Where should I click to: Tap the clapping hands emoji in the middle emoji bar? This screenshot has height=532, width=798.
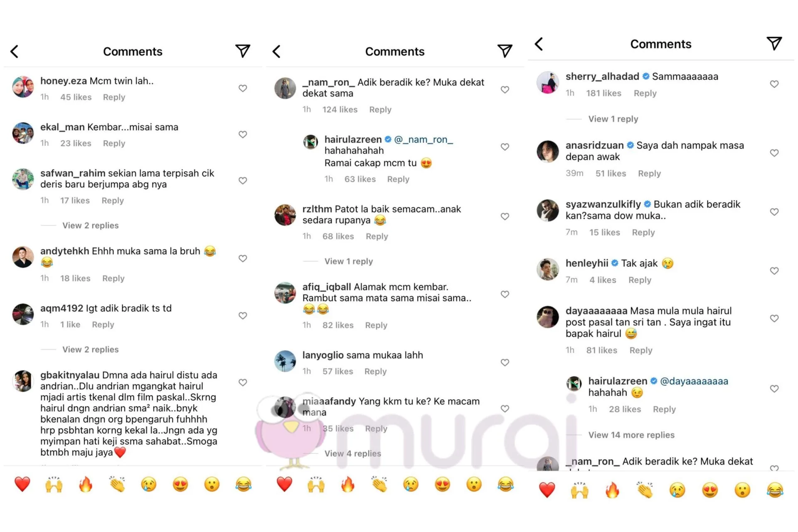click(379, 484)
